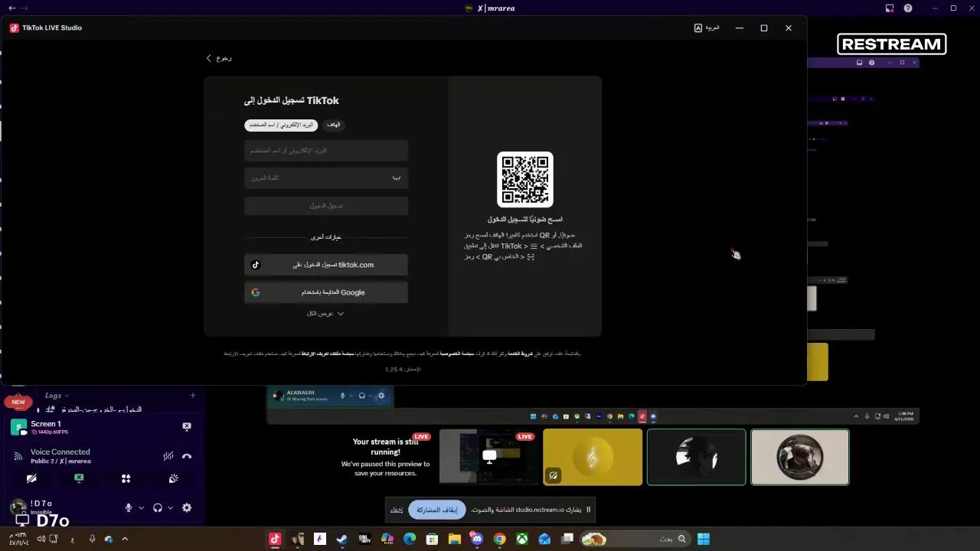Open Discord microphone input options arrow
980x551 pixels.
(141, 508)
